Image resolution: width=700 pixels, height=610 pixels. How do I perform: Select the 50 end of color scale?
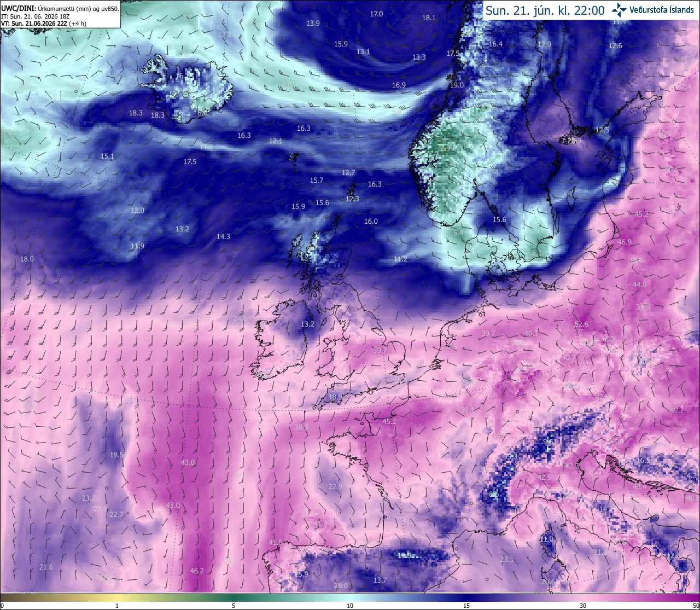tap(696, 606)
